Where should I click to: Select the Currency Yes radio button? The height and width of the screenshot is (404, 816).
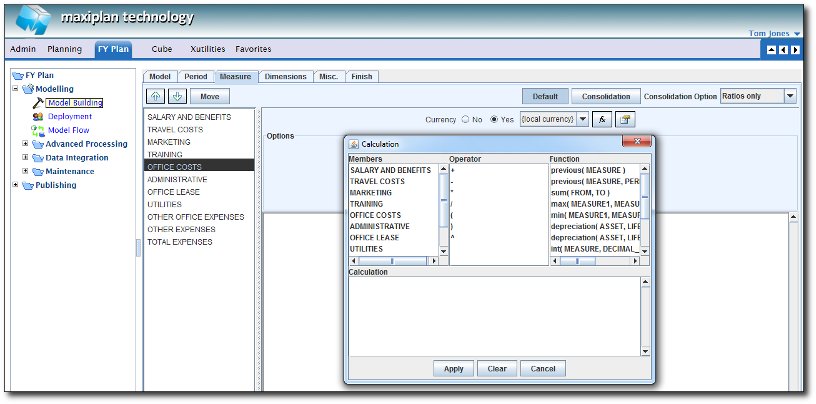[x=494, y=119]
